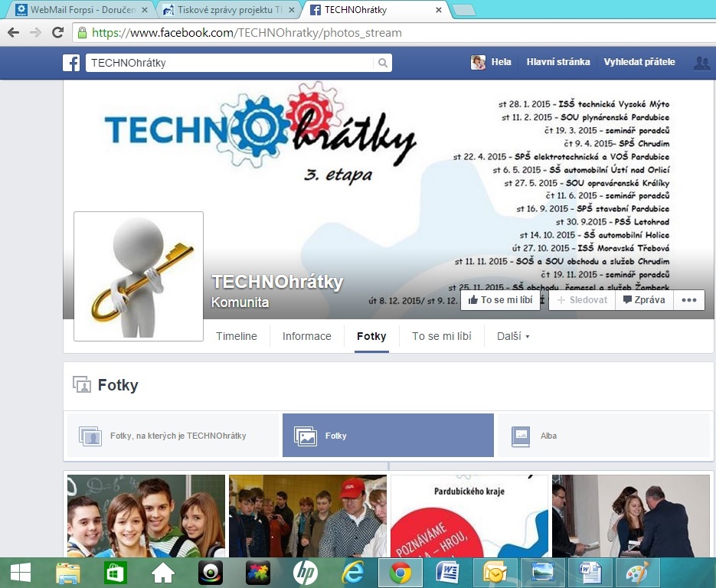This screenshot has width=716, height=588.
Task: Open the four smiling students photo
Action: click(x=146, y=516)
